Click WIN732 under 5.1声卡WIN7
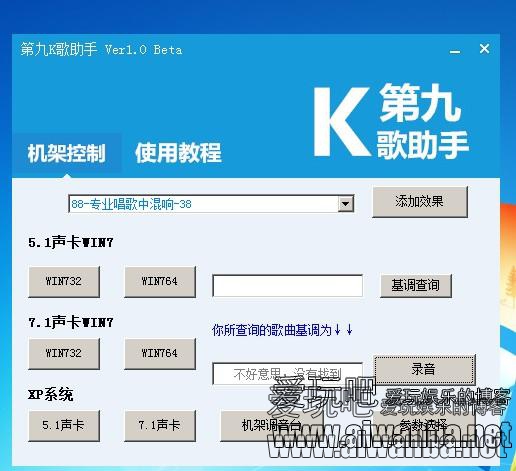 click(x=64, y=281)
